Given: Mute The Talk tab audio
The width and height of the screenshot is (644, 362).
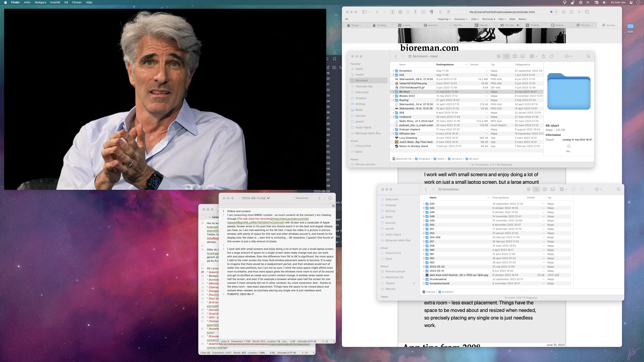Looking at the screenshot, I should (x=518, y=25).
